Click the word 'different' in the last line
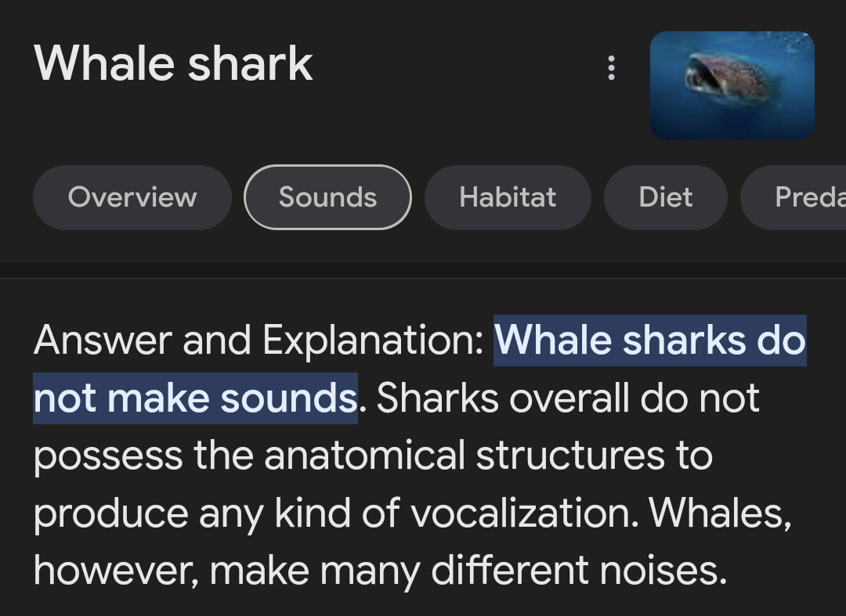The height and width of the screenshot is (616, 846). point(510,570)
